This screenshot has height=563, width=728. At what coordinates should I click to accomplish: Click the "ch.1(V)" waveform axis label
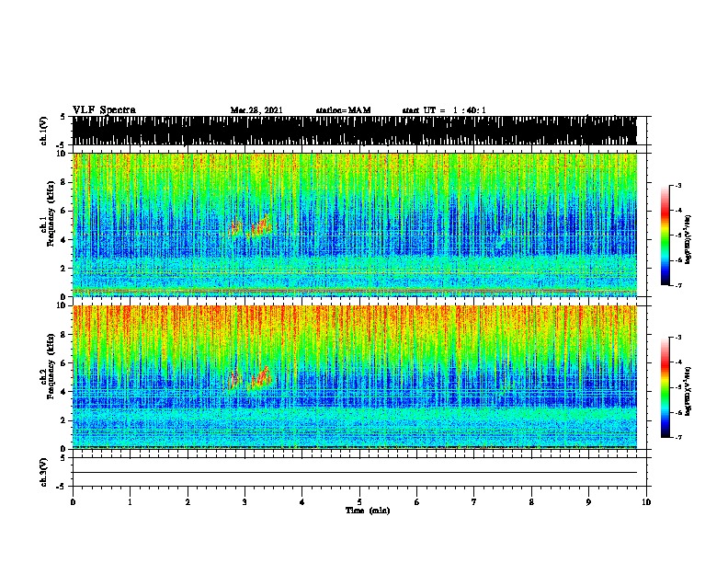(x=44, y=131)
